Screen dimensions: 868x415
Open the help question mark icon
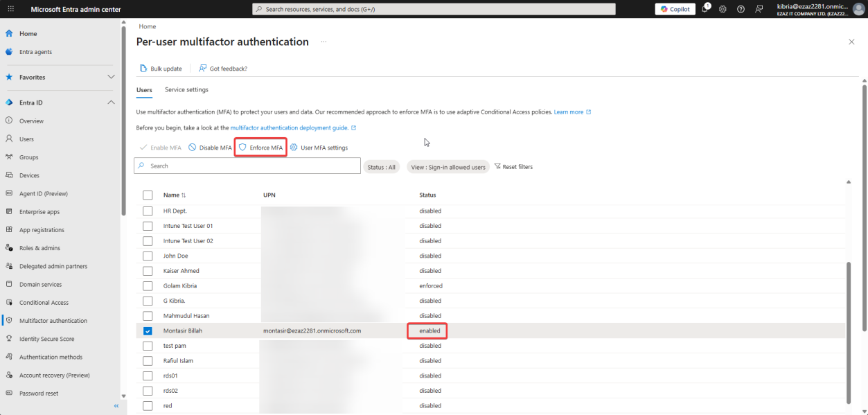[741, 9]
